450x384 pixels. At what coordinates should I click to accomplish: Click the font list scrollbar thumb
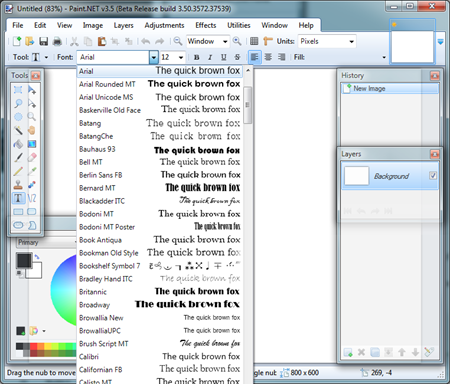(x=248, y=105)
